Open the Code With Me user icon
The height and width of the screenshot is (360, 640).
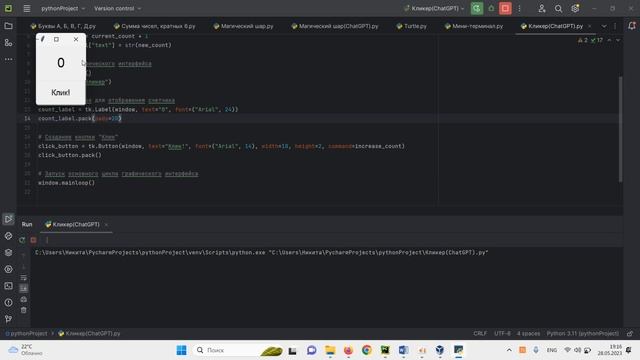[542, 8]
